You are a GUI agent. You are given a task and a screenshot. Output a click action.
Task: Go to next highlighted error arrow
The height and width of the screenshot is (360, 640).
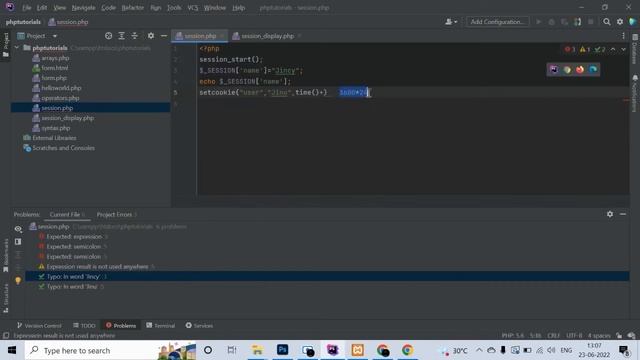(x=624, y=49)
